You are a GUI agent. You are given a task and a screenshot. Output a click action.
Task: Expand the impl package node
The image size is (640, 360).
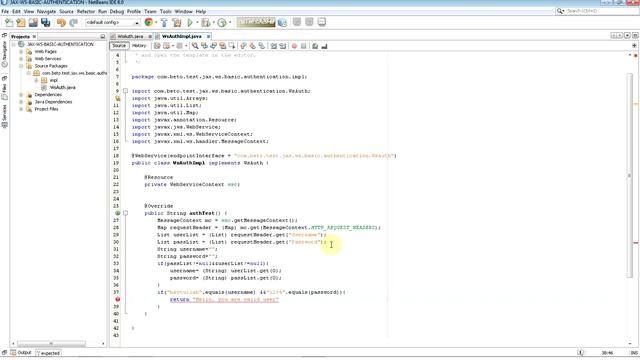coord(36,80)
